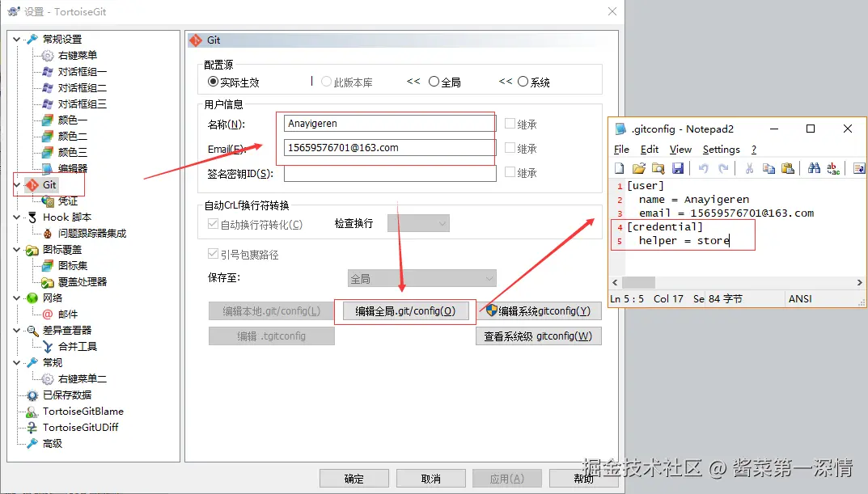Click the TortoiseGitBlame icon in tree

(32, 412)
